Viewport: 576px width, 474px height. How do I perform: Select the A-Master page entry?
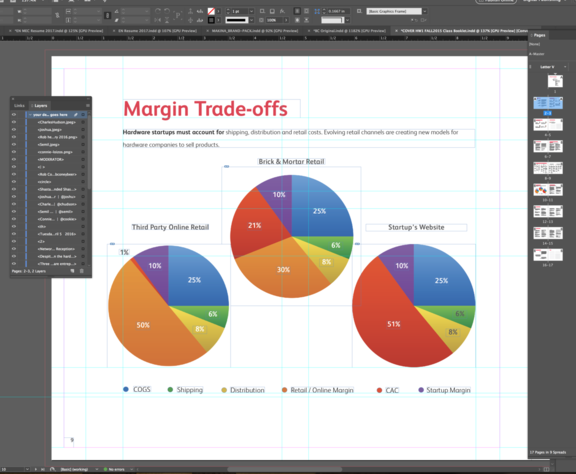537,54
